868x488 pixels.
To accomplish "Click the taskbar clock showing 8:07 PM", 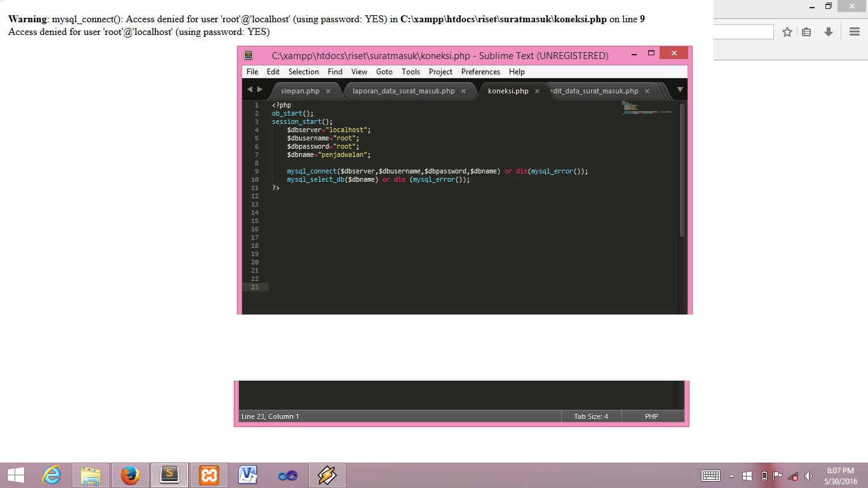I will pos(841,476).
